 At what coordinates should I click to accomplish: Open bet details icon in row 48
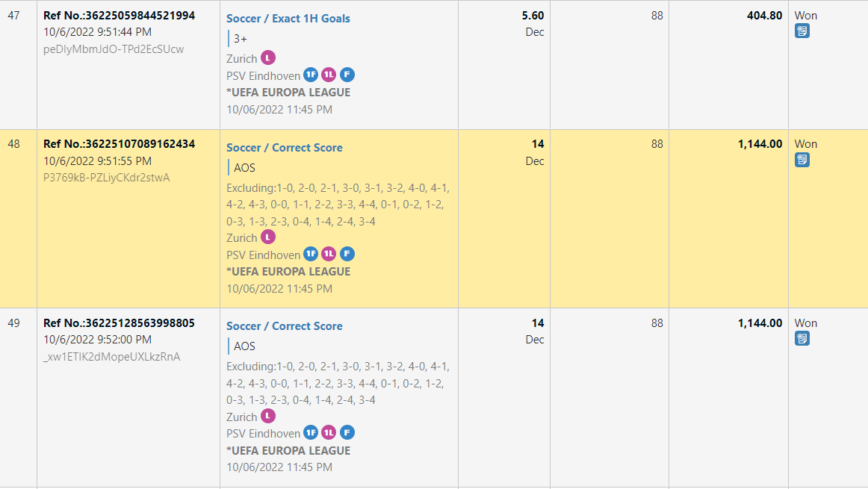tap(802, 160)
